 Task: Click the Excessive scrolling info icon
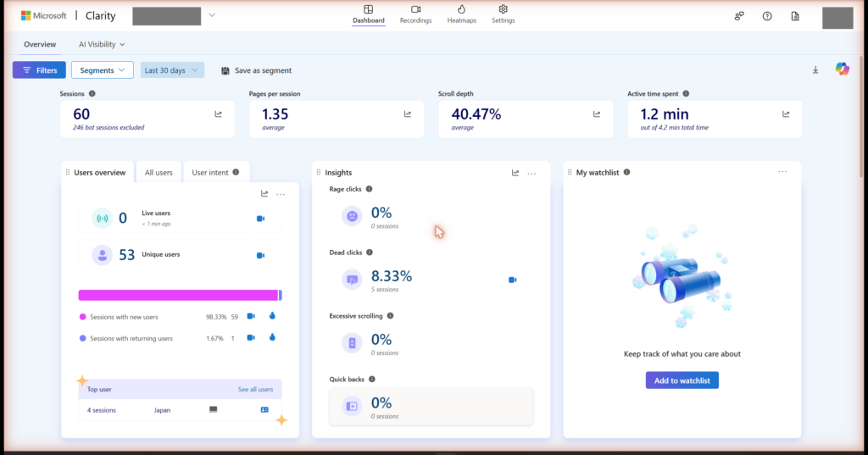pos(390,315)
